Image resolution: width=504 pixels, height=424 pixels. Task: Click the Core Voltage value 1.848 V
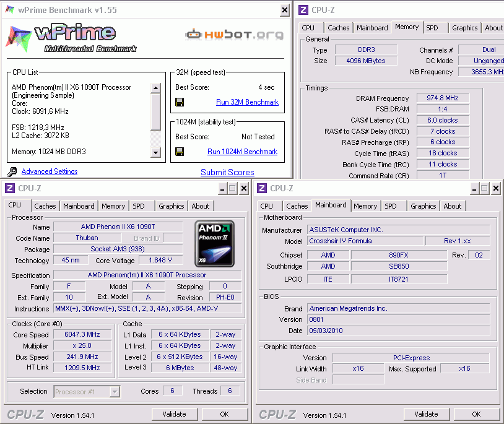click(x=160, y=260)
